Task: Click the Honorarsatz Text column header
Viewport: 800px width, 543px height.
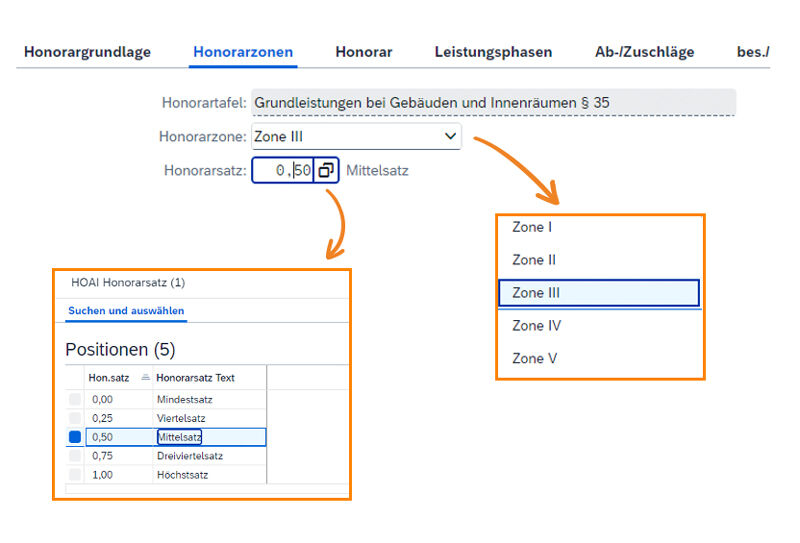Action: (x=196, y=377)
